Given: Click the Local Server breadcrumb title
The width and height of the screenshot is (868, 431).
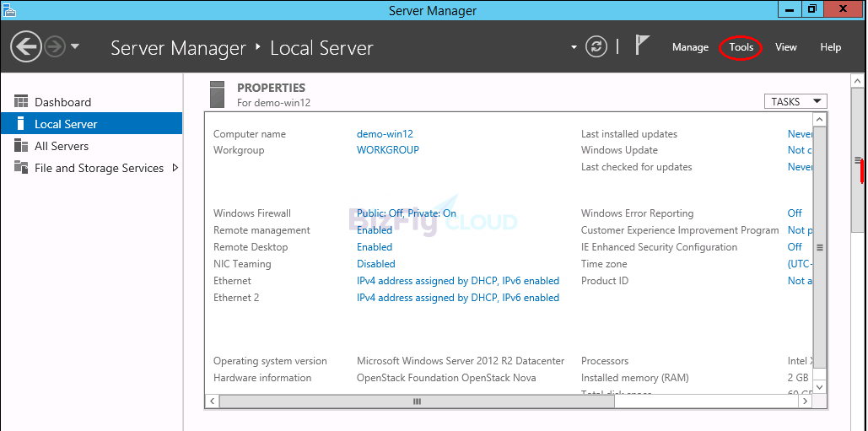Looking at the screenshot, I should 321,47.
